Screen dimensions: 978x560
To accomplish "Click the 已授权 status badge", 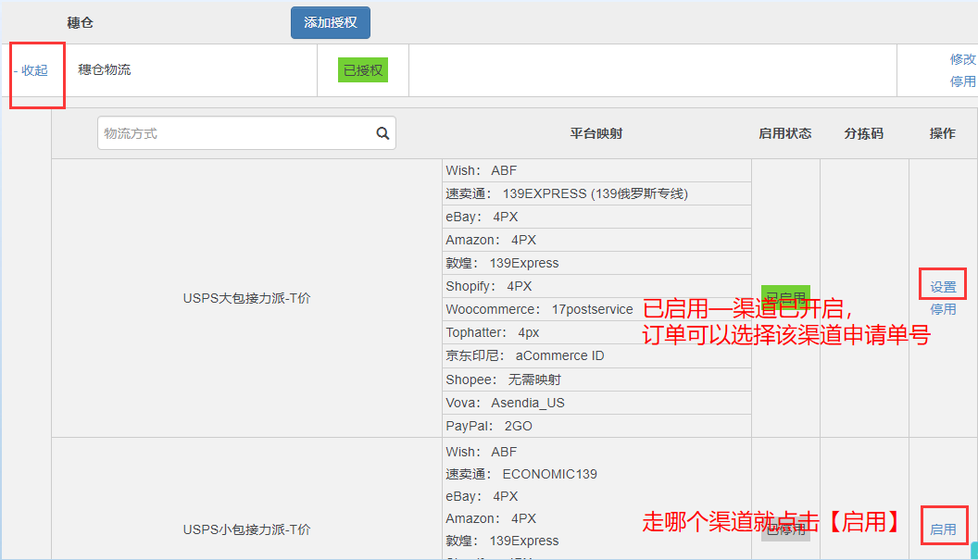I will click(363, 70).
